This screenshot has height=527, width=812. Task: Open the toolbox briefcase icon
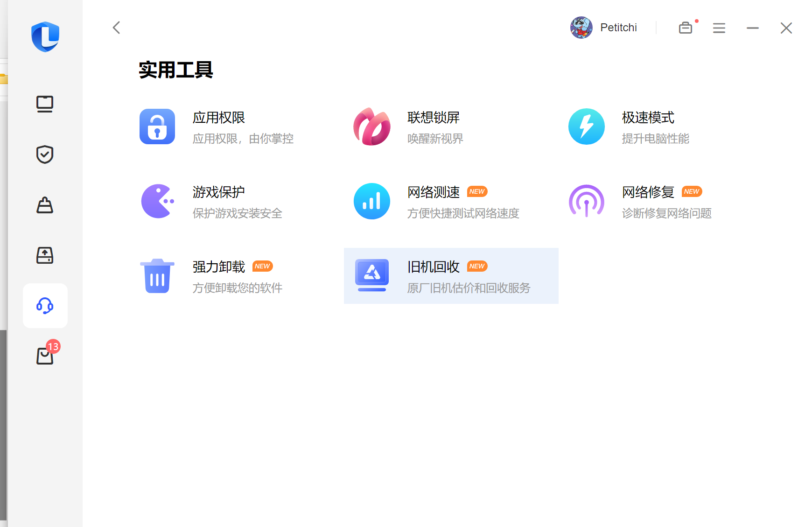[x=686, y=28]
